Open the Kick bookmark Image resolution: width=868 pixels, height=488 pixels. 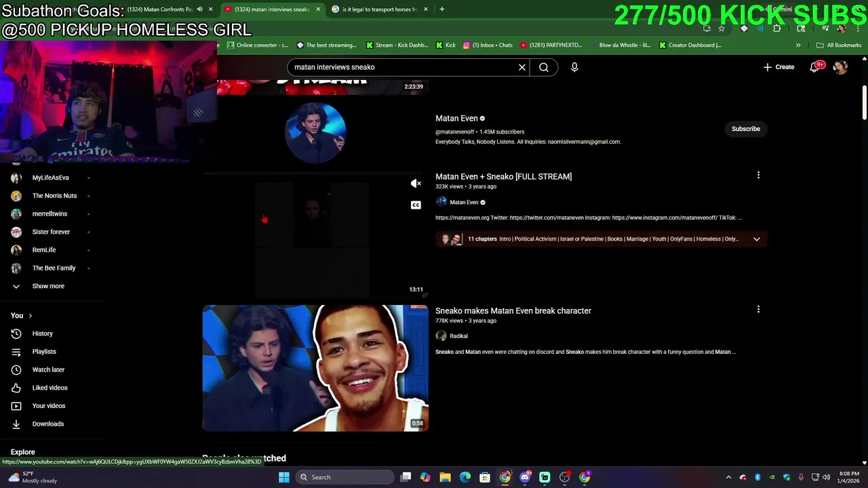446,45
